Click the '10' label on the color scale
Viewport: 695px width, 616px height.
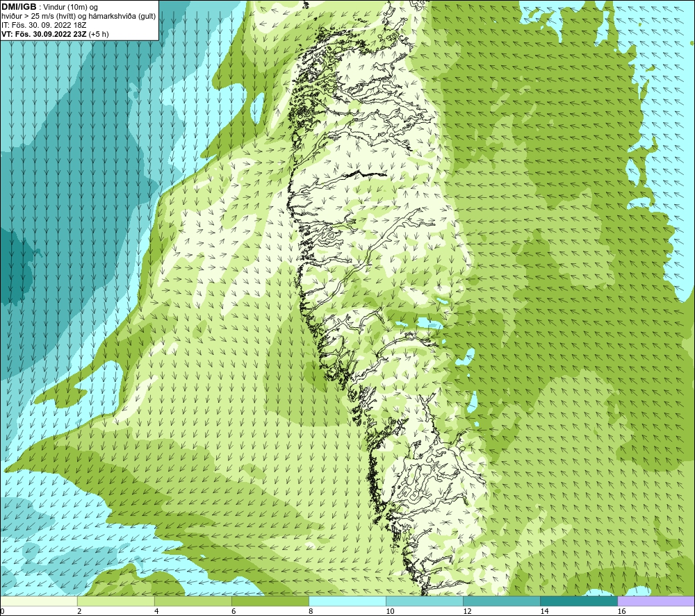click(x=390, y=611)
